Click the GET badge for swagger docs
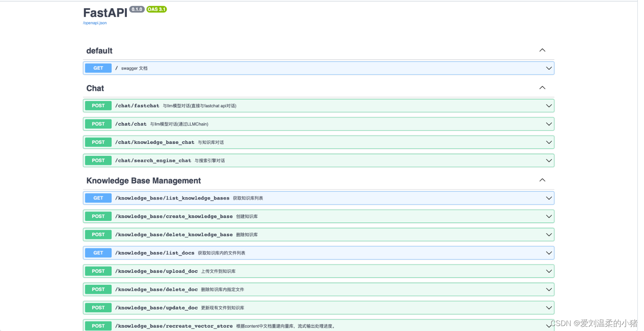 pyautogui.click(x=98, y=68)
